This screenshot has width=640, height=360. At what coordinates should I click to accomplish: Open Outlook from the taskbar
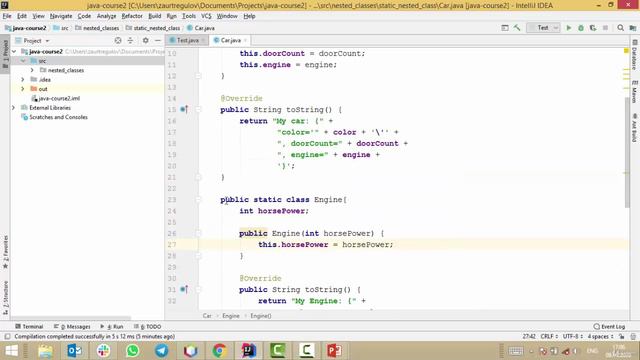pyautogui.click(x=74, y=351)
